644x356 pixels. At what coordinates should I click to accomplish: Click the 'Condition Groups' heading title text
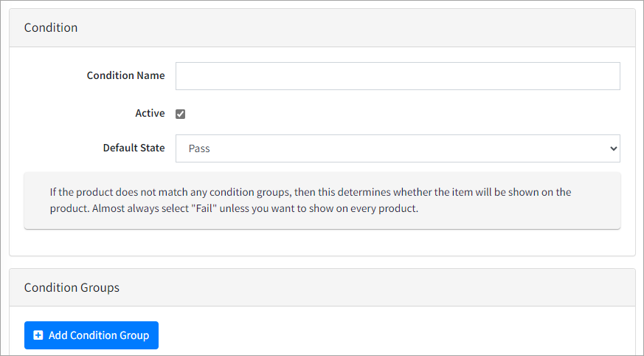point(72,287)
